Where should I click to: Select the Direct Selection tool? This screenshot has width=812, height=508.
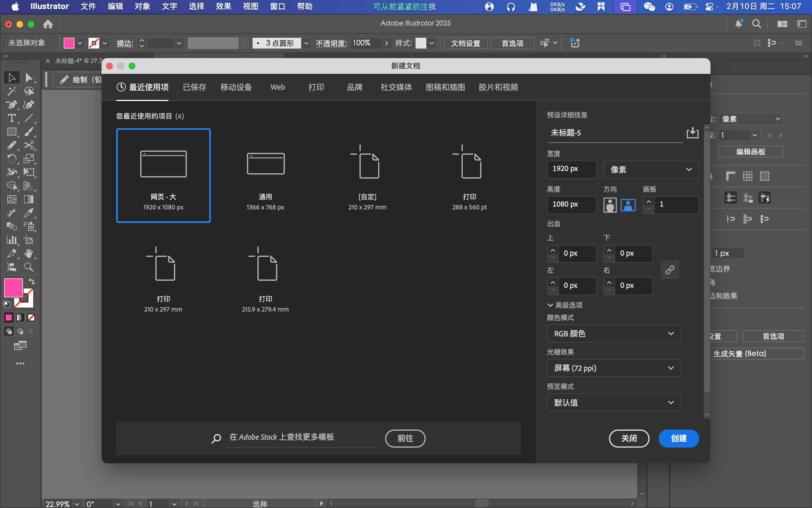click(29, 78)
